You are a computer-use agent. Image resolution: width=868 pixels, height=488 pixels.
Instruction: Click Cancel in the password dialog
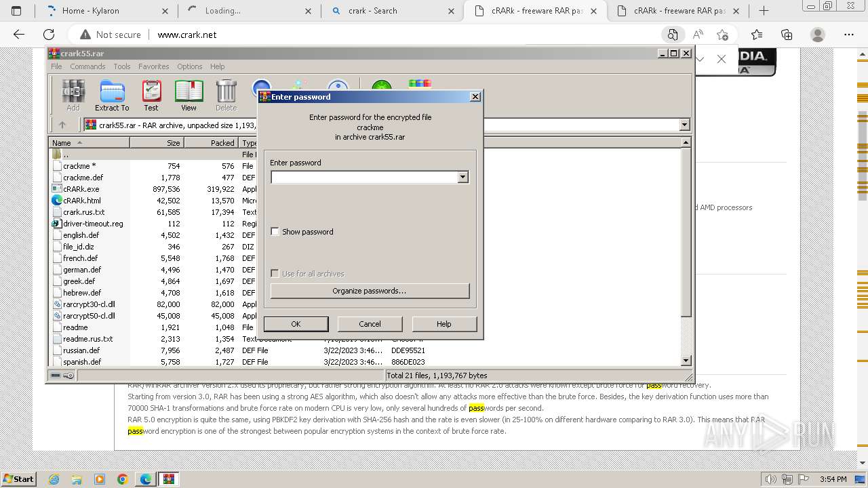point(370,324)
